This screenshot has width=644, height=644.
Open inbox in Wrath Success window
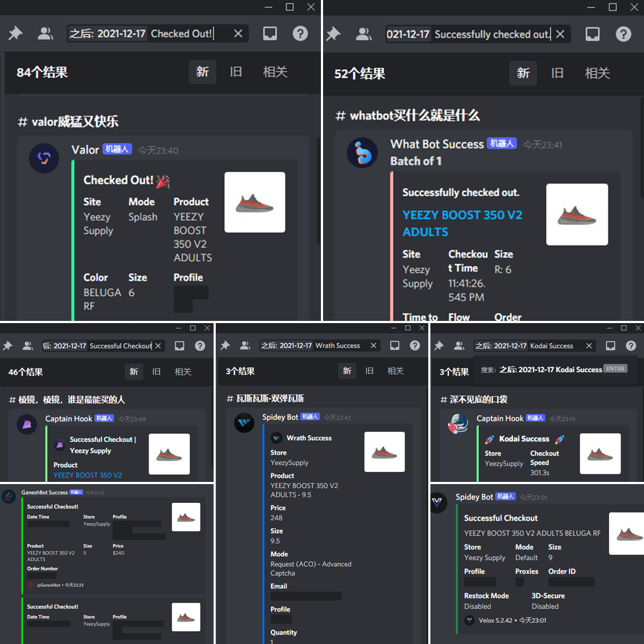pyautogui.click(x=395, y=345)
